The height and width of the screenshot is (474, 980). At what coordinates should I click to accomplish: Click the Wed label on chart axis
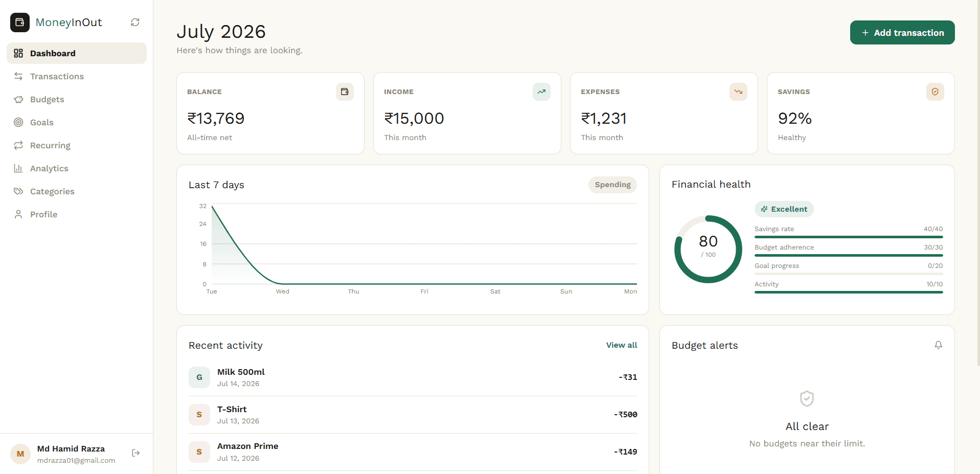(x=283, y=291)
